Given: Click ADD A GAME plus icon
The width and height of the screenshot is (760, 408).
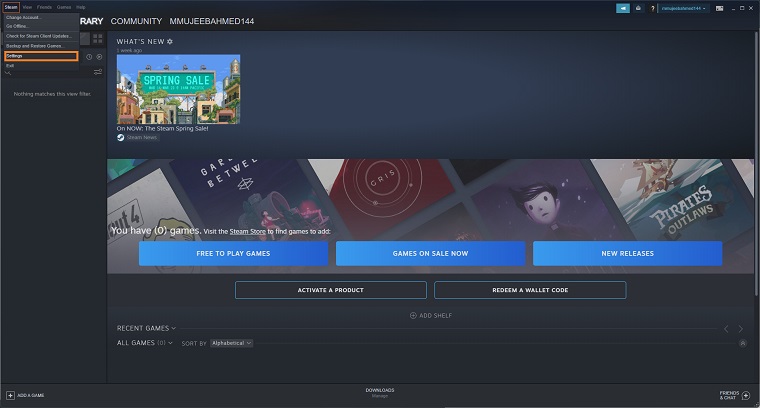Looking at the screenshot, I should (x=10, y=395).
